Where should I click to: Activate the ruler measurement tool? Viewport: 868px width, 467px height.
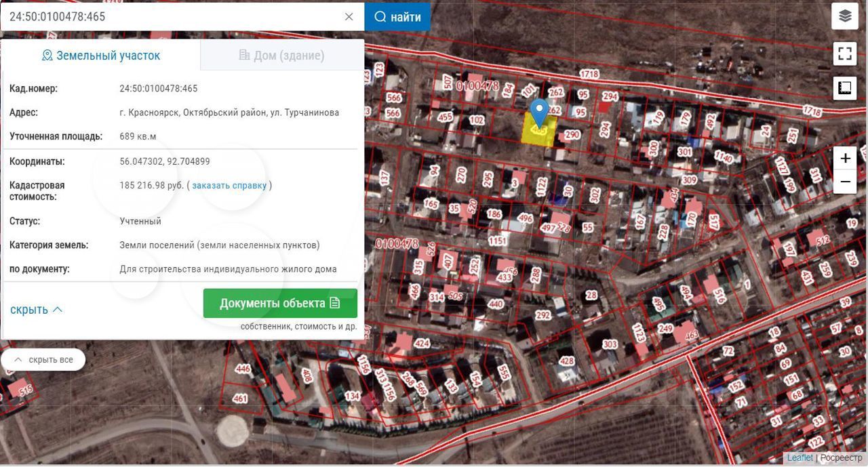click(x=844, y=88)
